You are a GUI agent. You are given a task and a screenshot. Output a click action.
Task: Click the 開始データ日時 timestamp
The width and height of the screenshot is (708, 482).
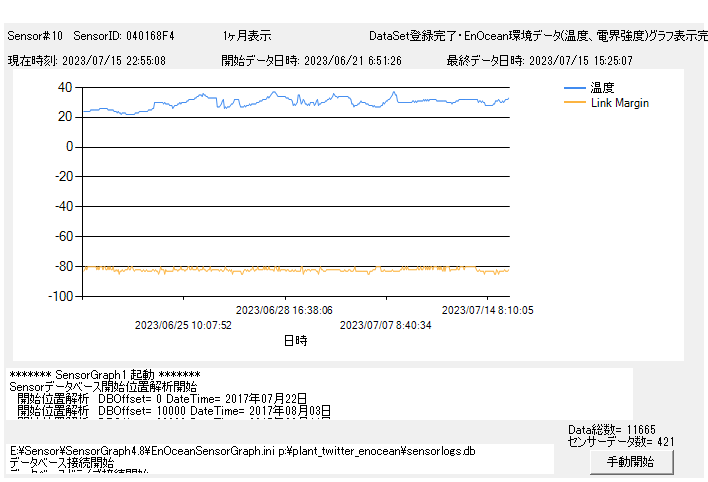pyautogui.click(x=312, y=60)
